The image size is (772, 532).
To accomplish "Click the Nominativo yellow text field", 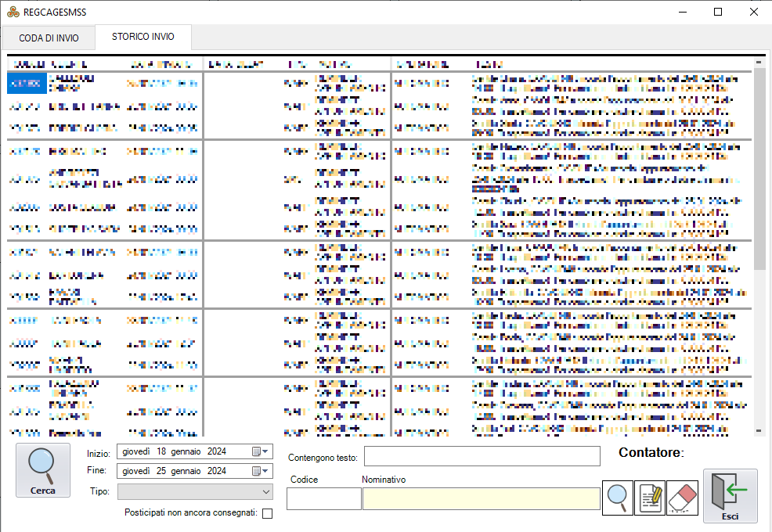I will pos(481,498).
